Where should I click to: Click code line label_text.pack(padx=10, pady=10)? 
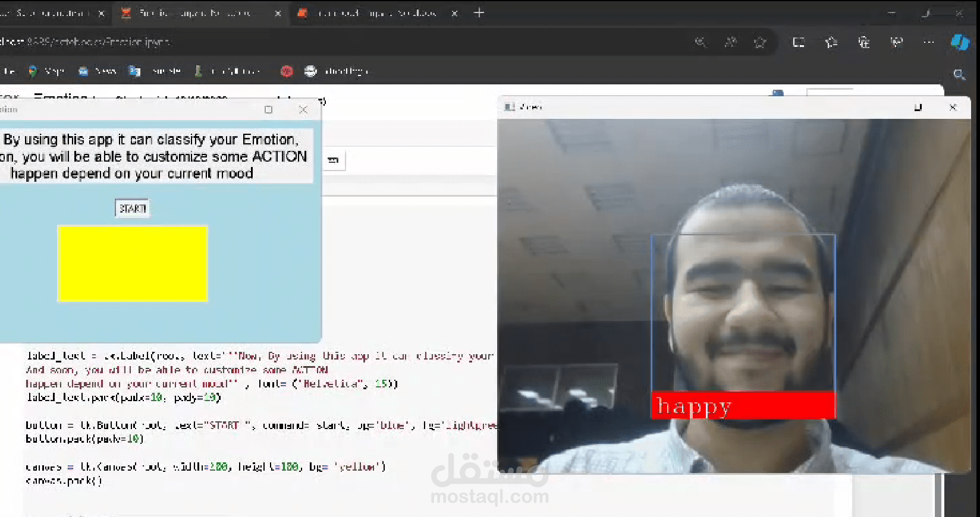pyautogui.click(x=123, y=398)
